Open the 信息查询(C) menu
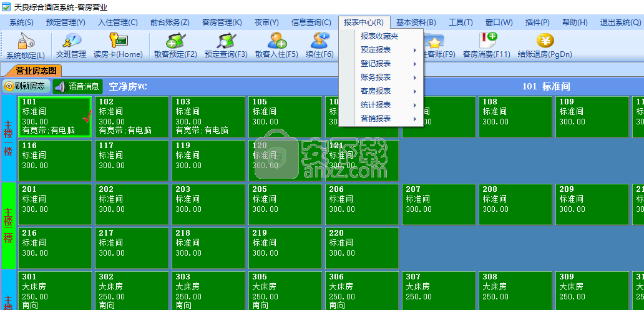Image resolution: width=644 pixels, height=310 pixels. coord(311,22)
